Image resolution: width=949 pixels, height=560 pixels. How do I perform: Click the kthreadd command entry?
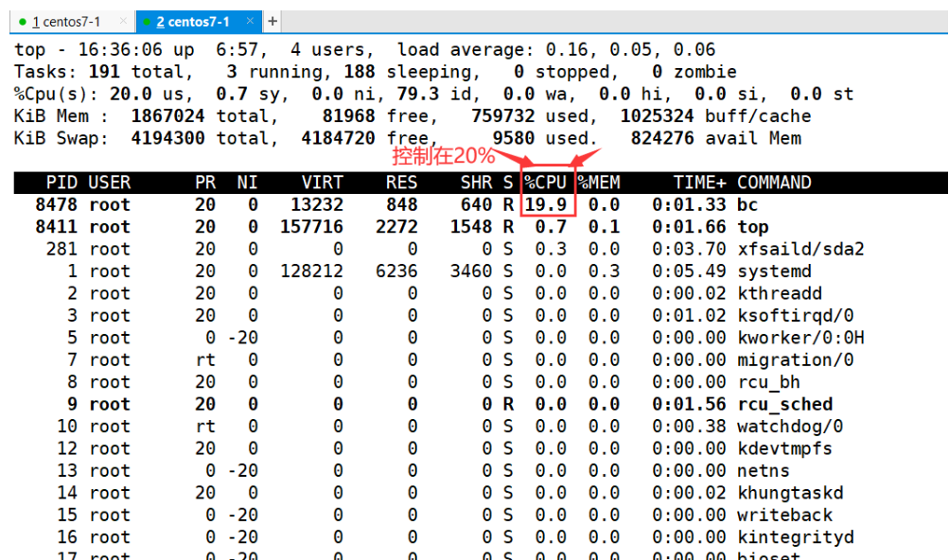point(780,293)
